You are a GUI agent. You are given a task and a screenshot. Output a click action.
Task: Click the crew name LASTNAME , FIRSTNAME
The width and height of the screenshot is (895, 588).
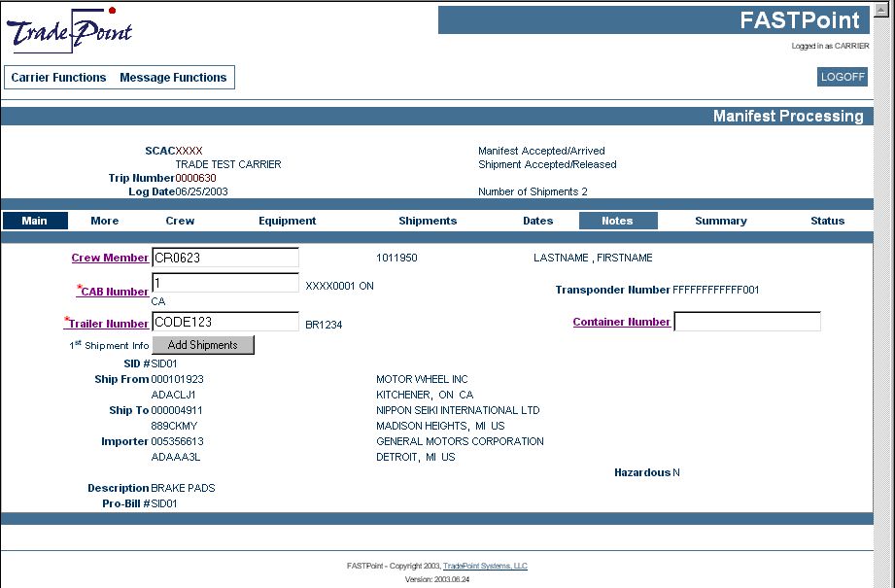coord(593,258)
